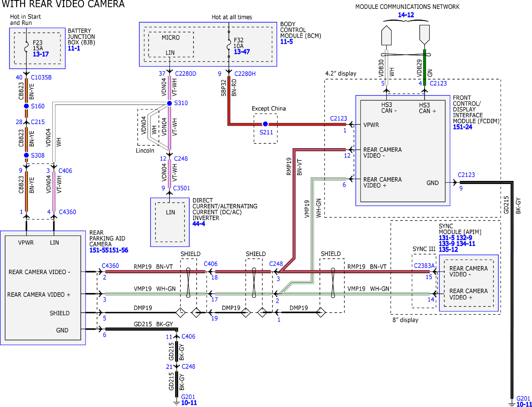Open fuse F32 page link 13-47
Image resolution: width=532 pixels, height=407 pixels.
[242, 52]
